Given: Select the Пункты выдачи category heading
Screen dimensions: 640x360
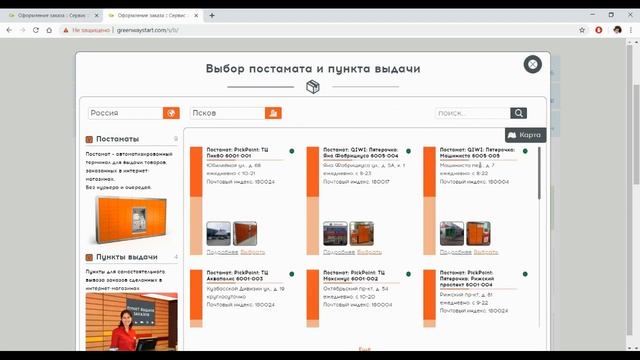Looking at the screenshot, I should click(x=127, y=257).
